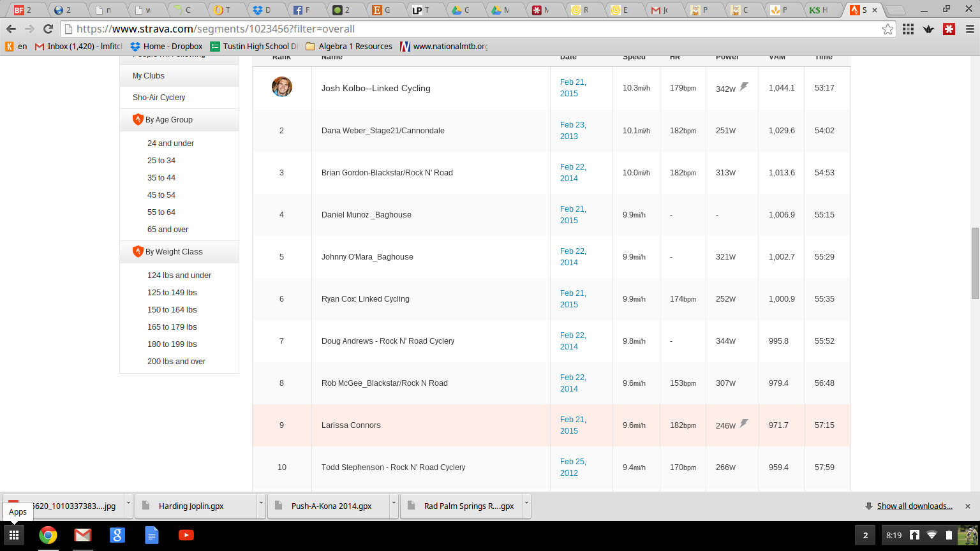Open Daniel Munoz_Baghouse Feb 21, 2015 effort
The height and width of the screenshot is (551, 980).
(573, 215)
